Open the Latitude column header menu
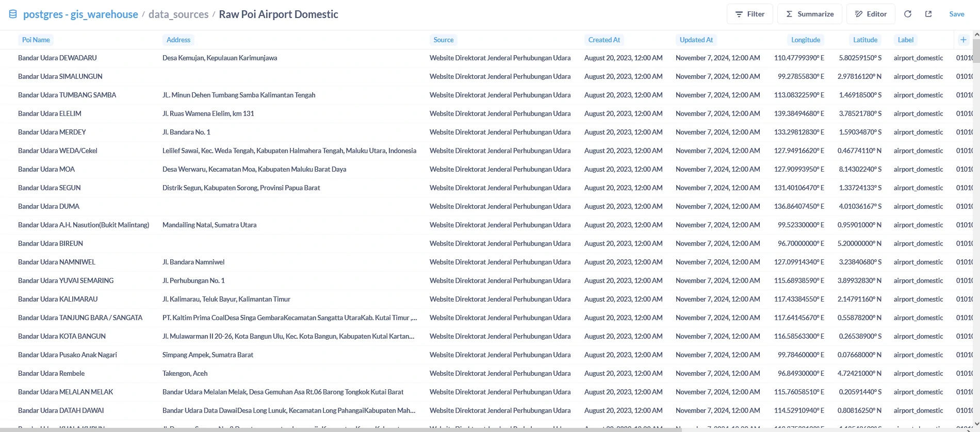980x432 pixels. pos(865,40)
